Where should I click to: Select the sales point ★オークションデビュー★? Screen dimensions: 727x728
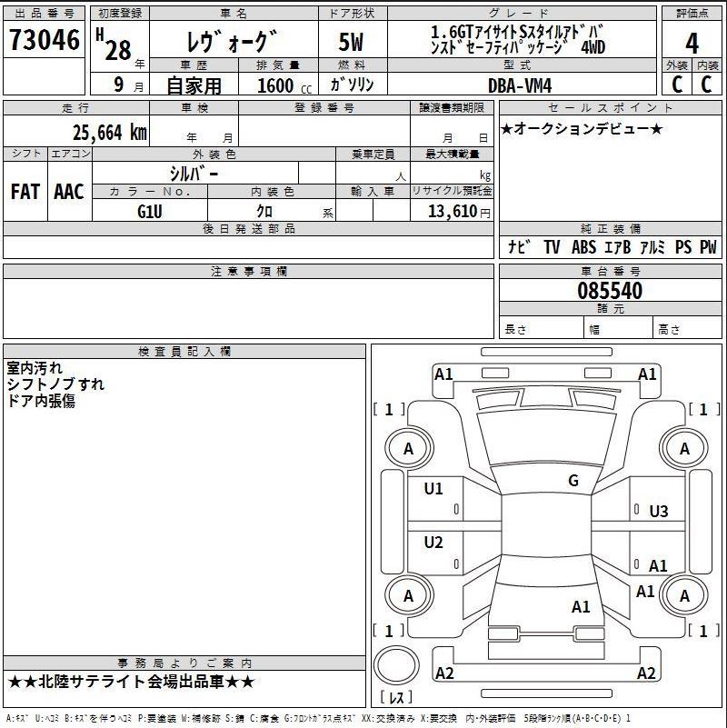582,129
